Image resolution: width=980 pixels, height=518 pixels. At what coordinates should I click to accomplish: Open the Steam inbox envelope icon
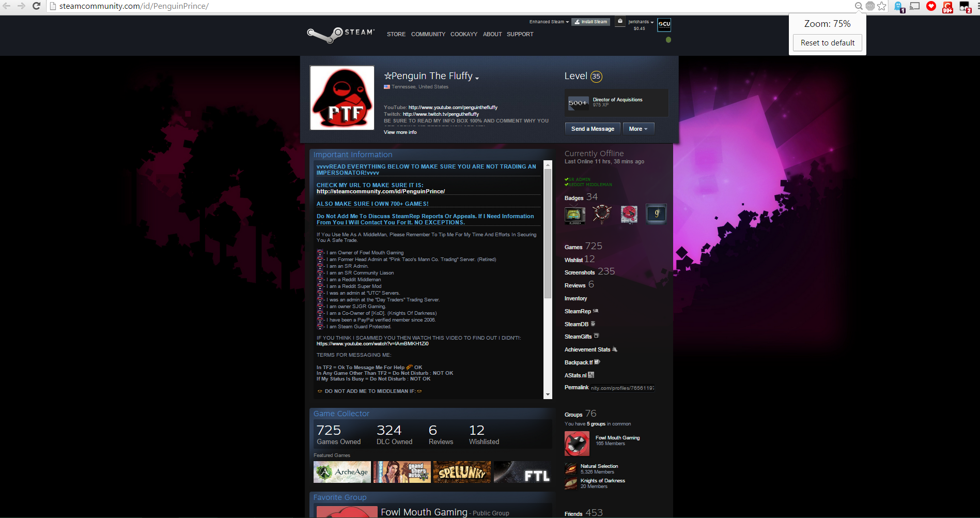point(620,21)
